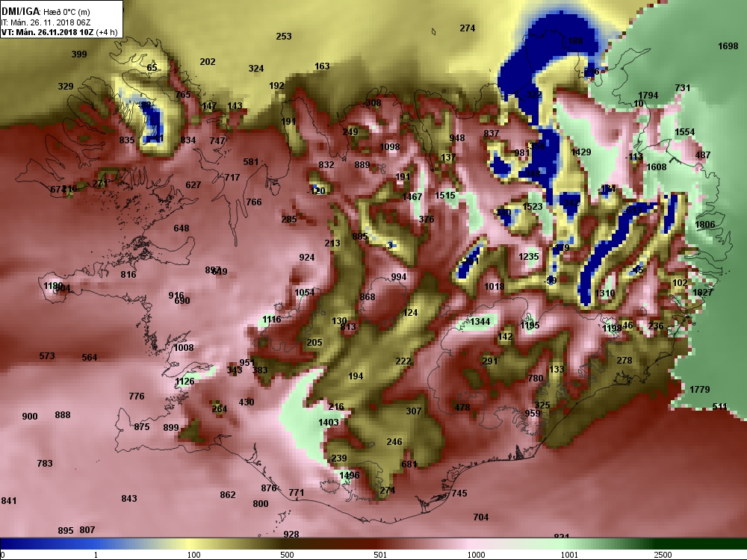Select the map value 900
This screenshot has height=560, width=747.
point(30,417)
